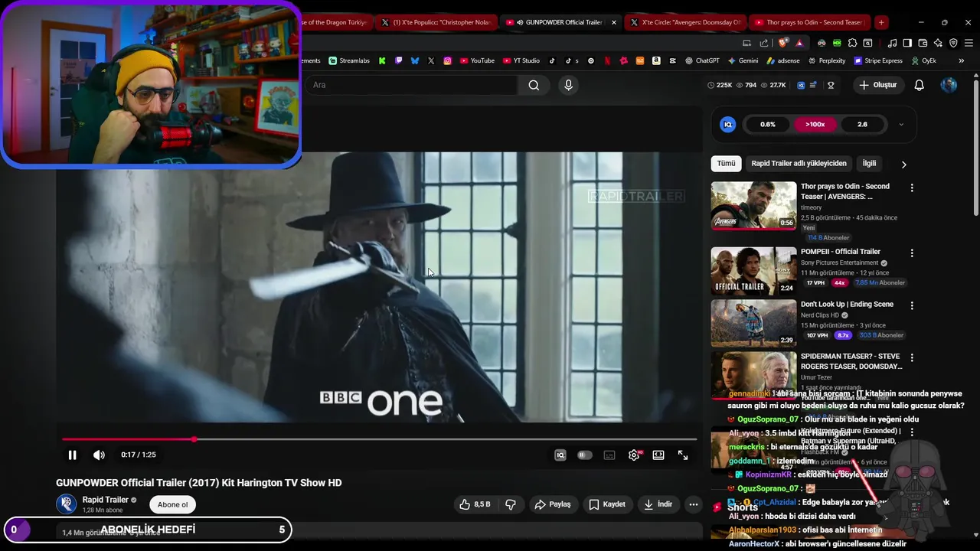Select the 0.6% stat pill
Viewport: 980px width, 551px height.
768,124
